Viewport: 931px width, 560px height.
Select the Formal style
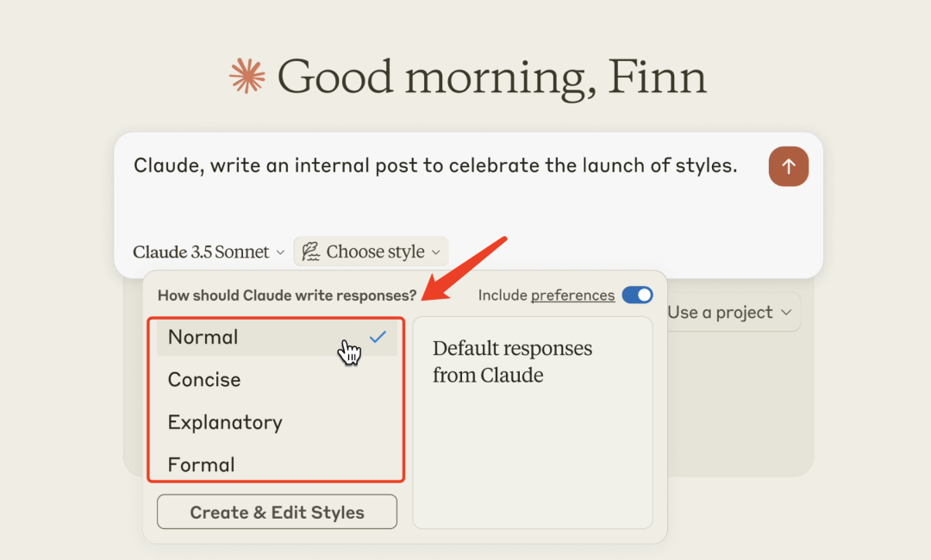pyautogui.click(x=277, y=464)
